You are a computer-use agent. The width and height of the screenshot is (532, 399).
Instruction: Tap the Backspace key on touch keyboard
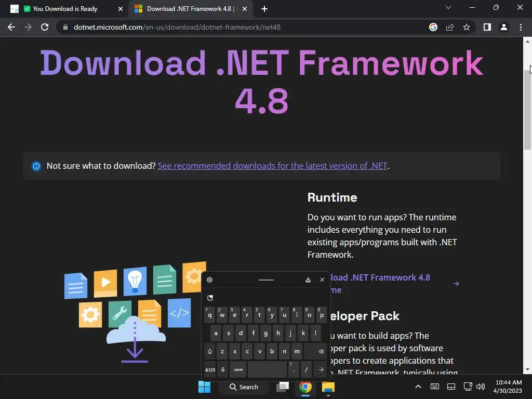pyautogui.click(x=316, y=352)
